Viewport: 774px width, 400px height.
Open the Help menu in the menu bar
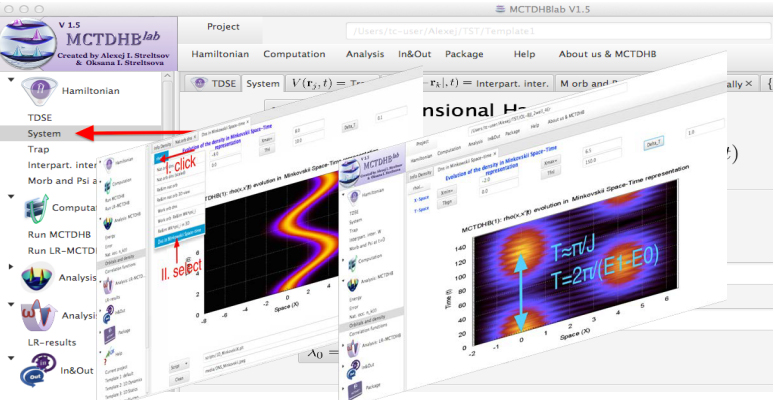(524, 54)
